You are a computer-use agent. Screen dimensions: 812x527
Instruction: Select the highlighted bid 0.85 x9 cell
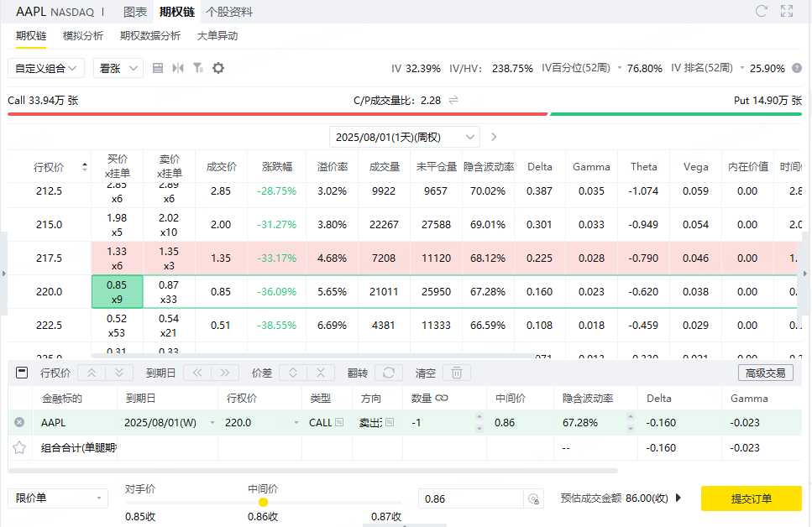click(x=117, y=291)
